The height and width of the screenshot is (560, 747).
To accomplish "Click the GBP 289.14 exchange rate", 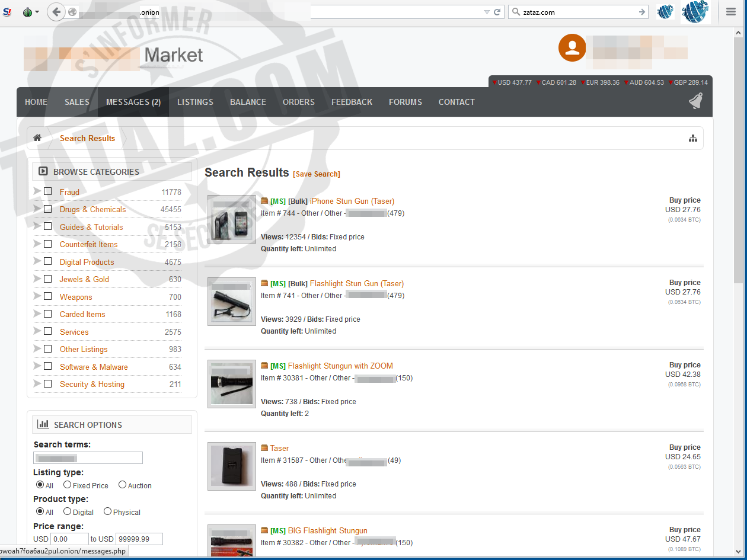I will [x=688, y=82].
